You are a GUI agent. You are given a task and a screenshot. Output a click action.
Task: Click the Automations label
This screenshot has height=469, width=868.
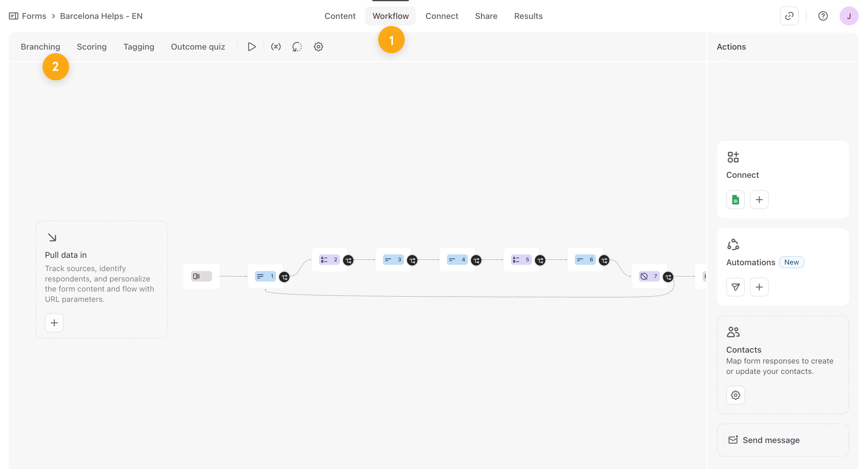(x=750, y=262)
